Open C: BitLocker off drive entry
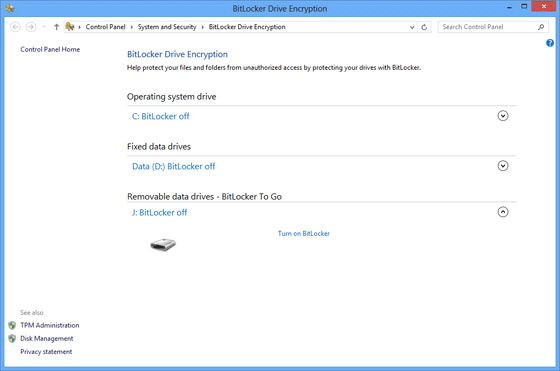The height and width of the screenshot is (371, 560). tap(160, 116)
